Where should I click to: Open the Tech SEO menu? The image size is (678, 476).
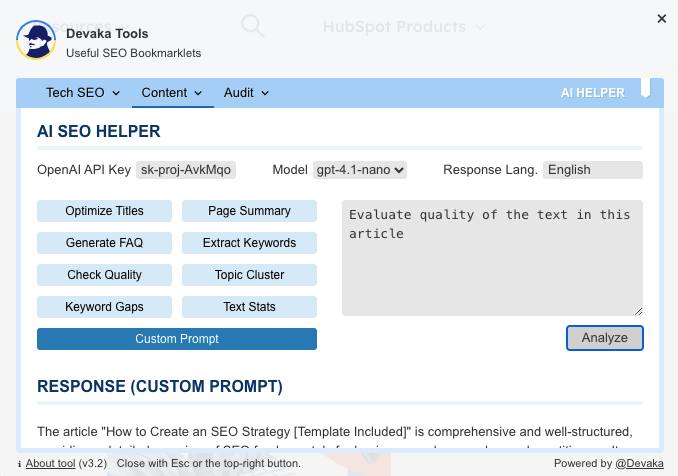tap(83, 93)
